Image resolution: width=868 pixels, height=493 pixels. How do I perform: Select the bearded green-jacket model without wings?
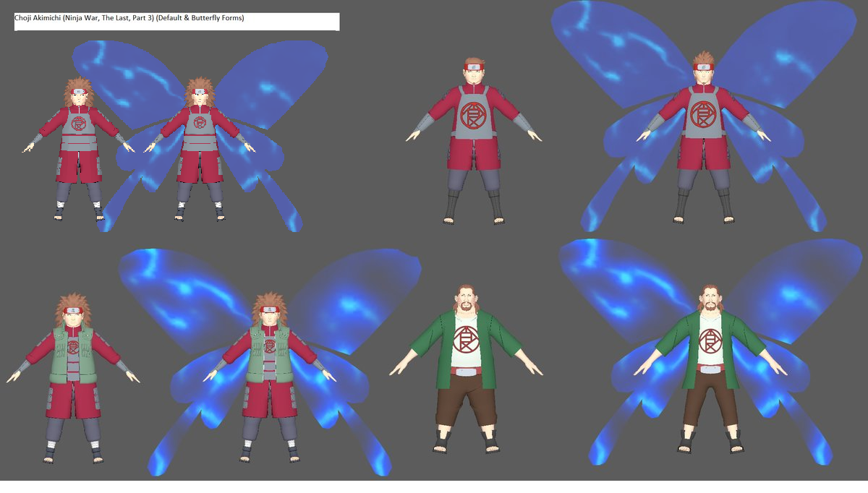tap(466, 369)
